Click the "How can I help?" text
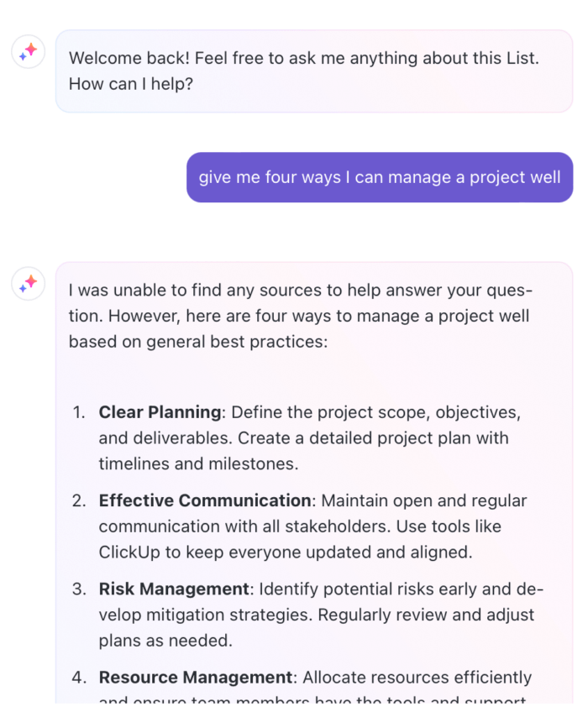The image size is (588, 712). [131, 84]
